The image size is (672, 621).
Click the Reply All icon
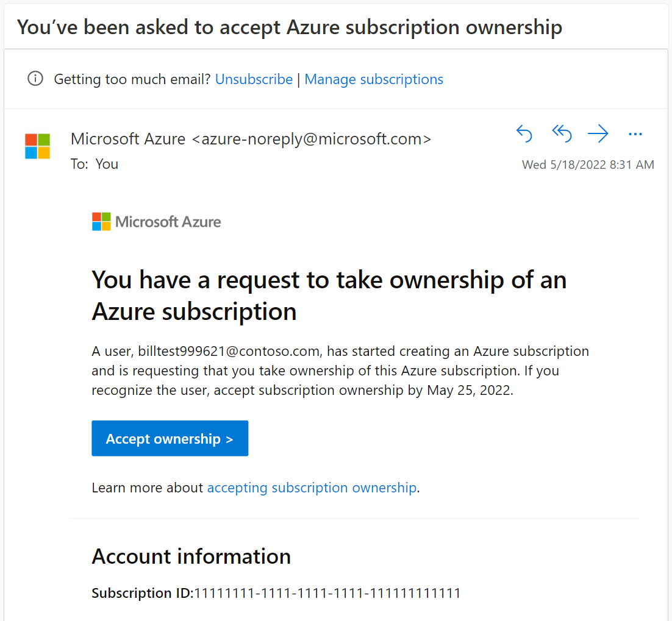(562, 133)
